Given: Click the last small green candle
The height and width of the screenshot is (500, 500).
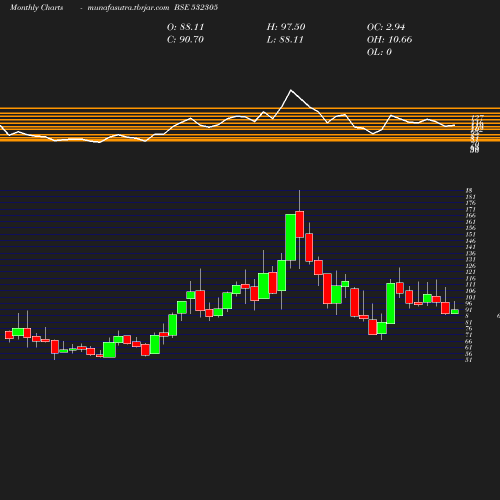Looking at the screenshot, I should 455,312.
